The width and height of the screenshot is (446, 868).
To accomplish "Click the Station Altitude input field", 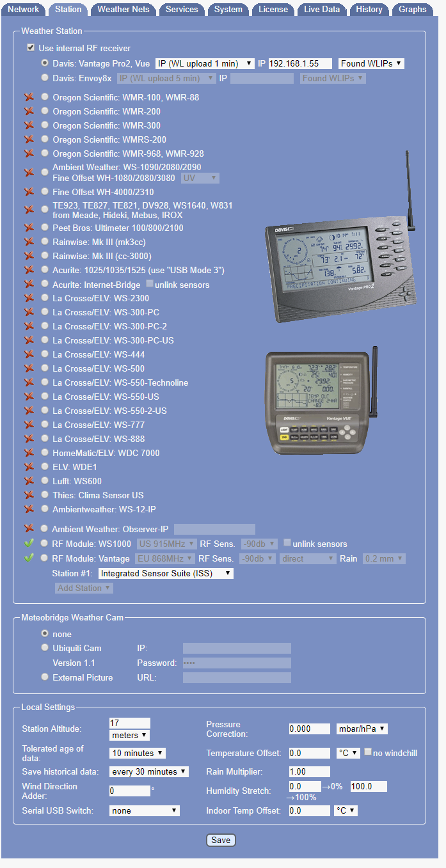I will point(130,723).
